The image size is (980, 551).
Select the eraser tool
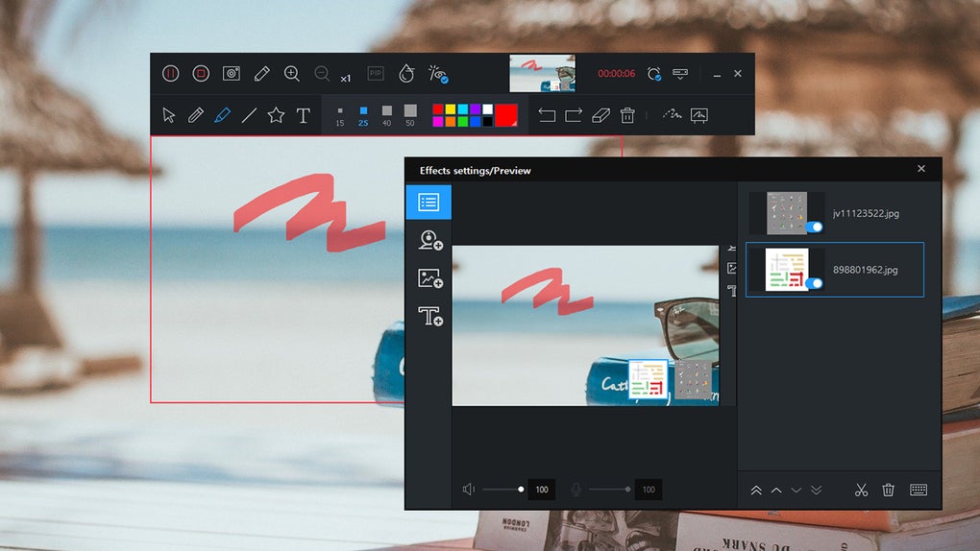(600, 115)
